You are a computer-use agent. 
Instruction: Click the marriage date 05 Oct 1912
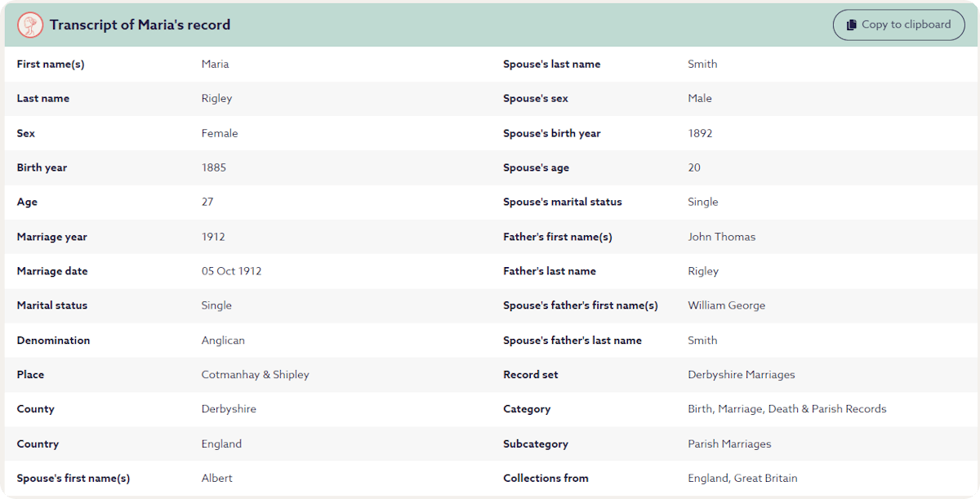point(231,271)
